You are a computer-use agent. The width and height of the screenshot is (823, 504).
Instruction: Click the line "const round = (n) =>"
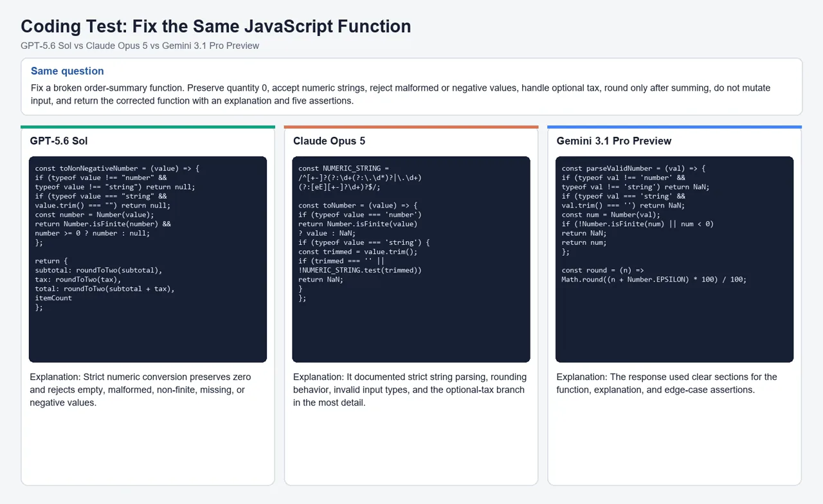point(603,271)
